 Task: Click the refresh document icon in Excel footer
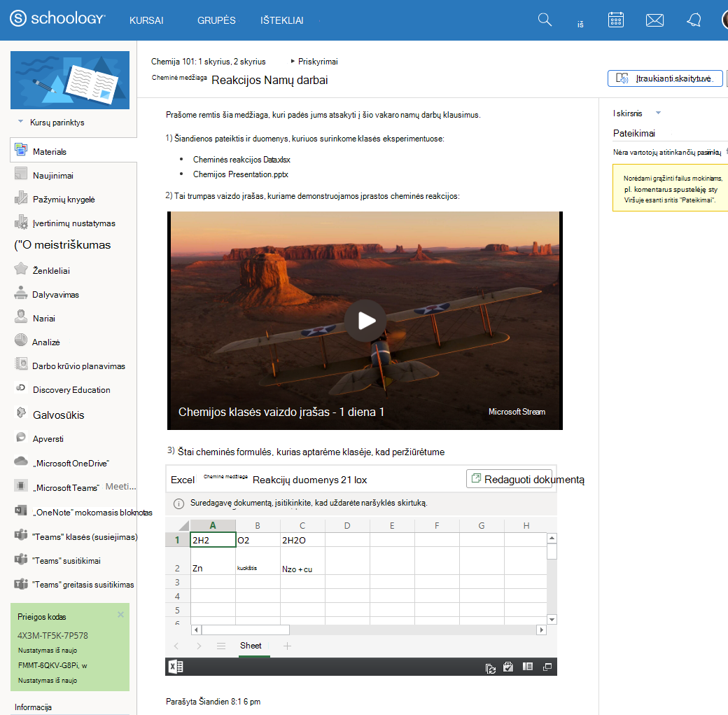490,668
